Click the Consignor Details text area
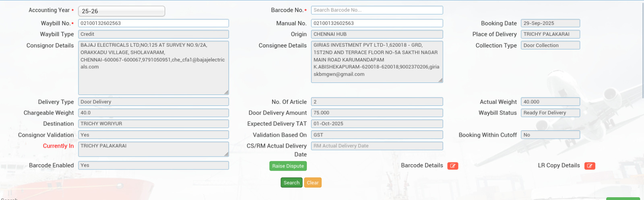Viewport: 644px width, 200px height. coord(153,68)
